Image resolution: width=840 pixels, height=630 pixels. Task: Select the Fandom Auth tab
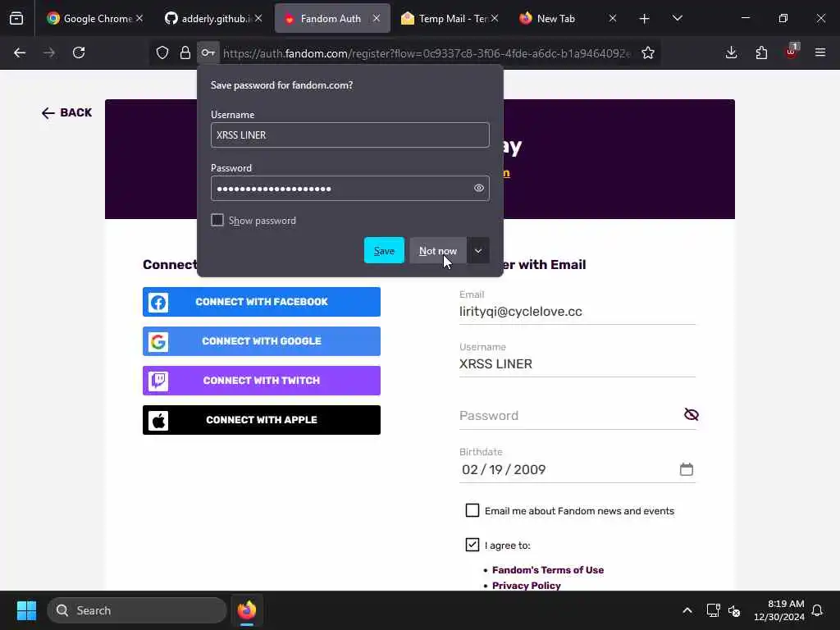(332, 19)
